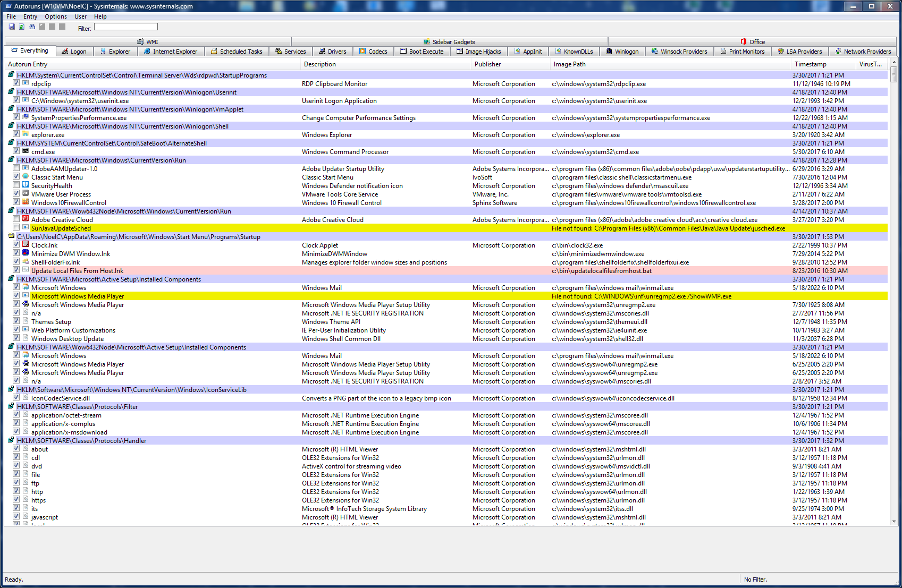This screenshot has width=902, height=588.
Task: Click the Classic Start Menu entry icon
Action: click(26, 177)
